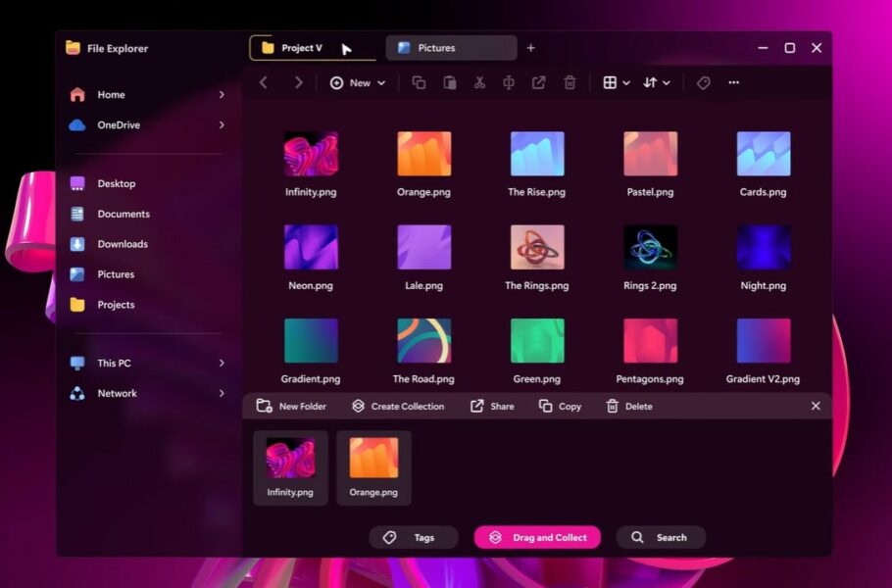Image resolution: width=892 pixels, height=588 pixels.
Task: Go back with the left arrow
Action: [264, 83]
